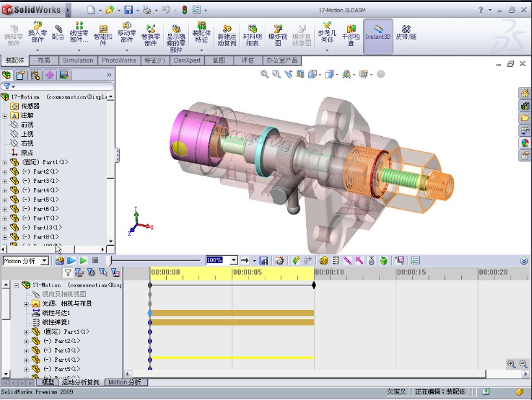532x400 pixels.
Task: Click the Save icon in top toolbar
Action: click(x=128, y=10)
